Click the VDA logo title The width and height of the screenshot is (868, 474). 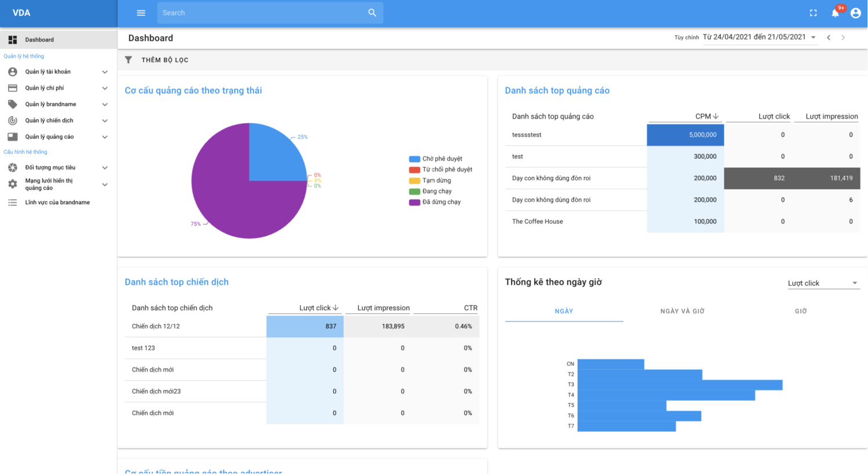pyautogui.click(x=21, y=13)
